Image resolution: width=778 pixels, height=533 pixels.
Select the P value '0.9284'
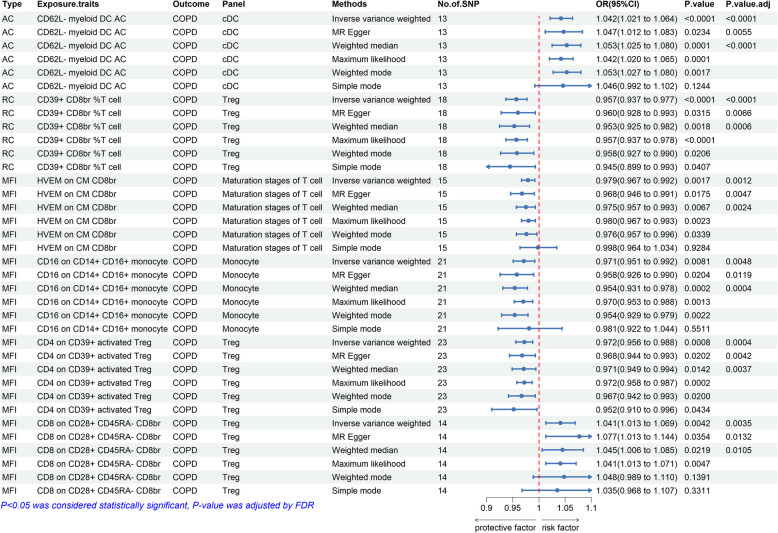(697, 248)
